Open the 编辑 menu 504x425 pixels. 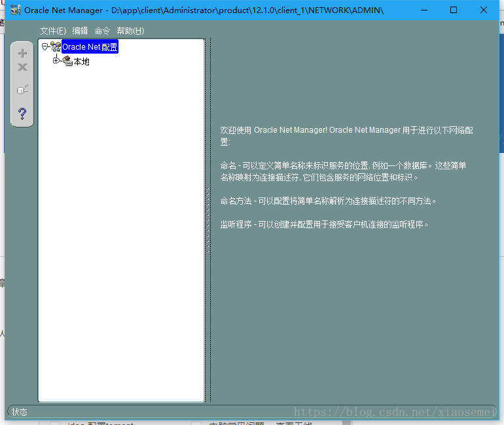pos(80,31)
